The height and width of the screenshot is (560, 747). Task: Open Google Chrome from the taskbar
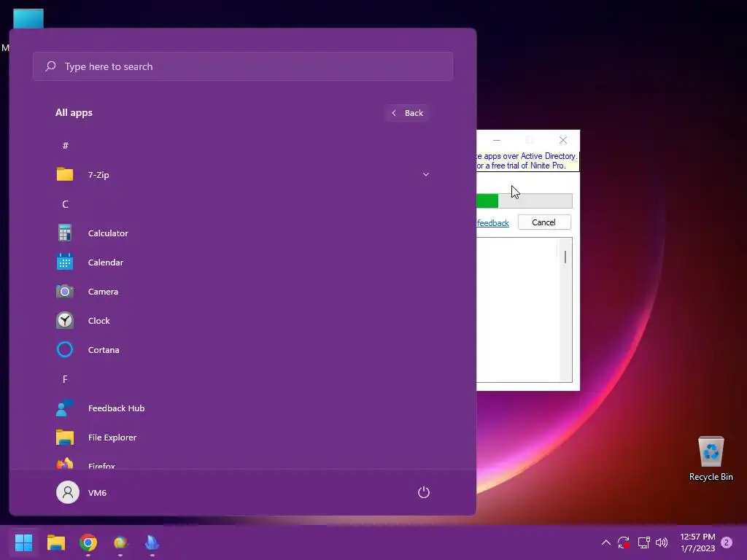(x=88, y=542)
